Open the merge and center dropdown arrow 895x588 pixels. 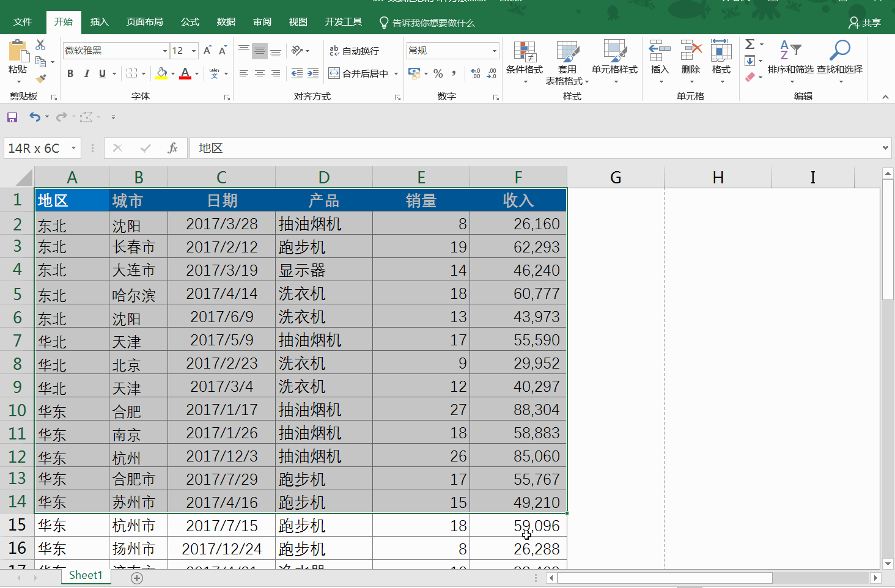396,74
